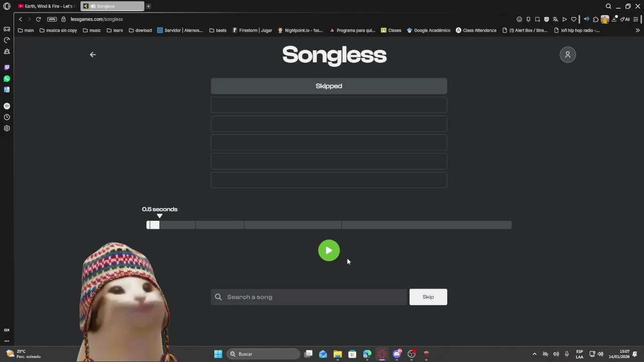
Task: Take a snapshot with capture icon
Action: 537,19
